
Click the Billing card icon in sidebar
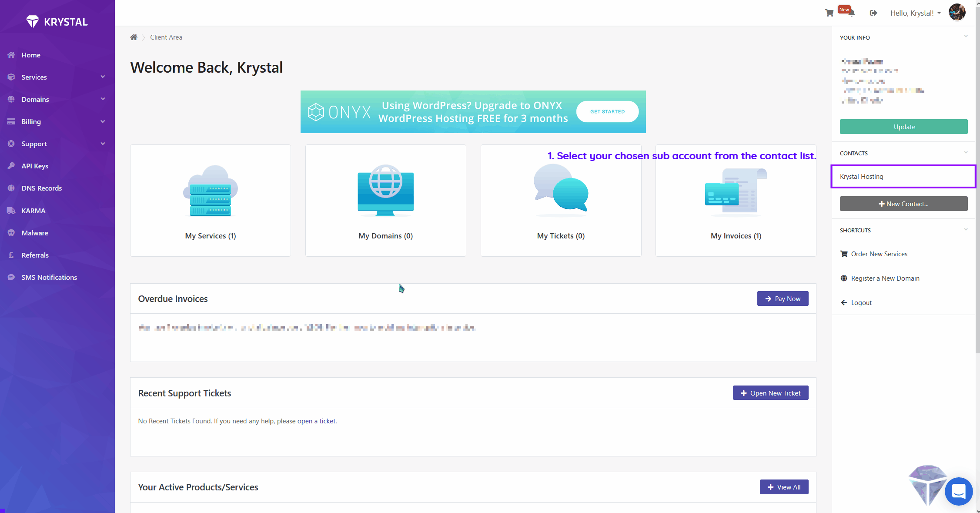click(11, 121)
